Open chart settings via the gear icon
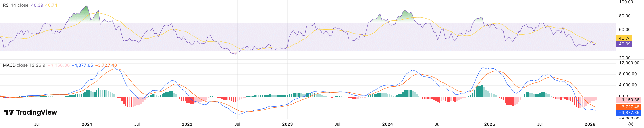 (631, 124)
